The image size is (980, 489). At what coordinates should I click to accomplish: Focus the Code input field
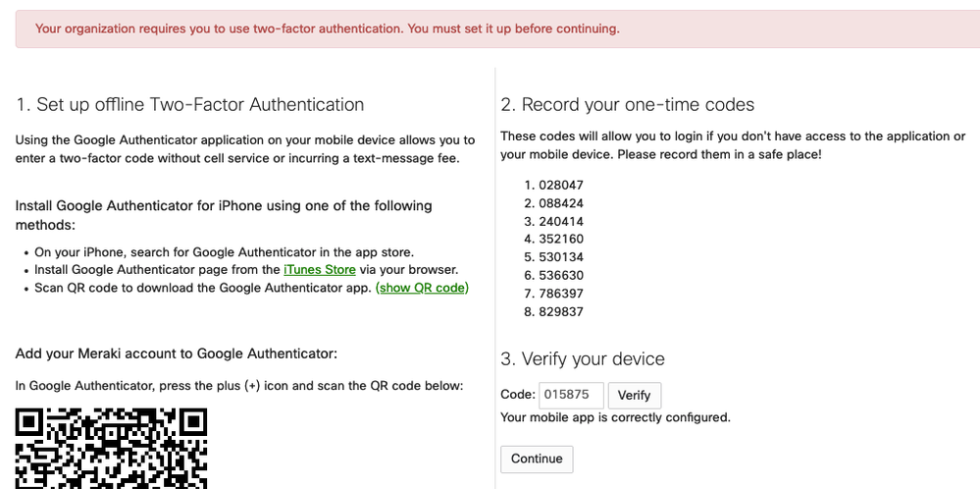point(571,395)
